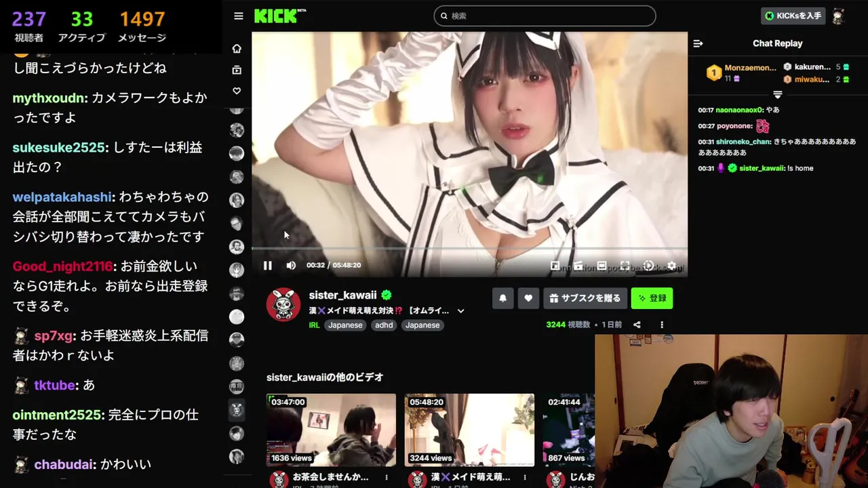Expand the gift leaderboard toggle arrow
This screenshot has width=868, height=488.
click(777, 95)
